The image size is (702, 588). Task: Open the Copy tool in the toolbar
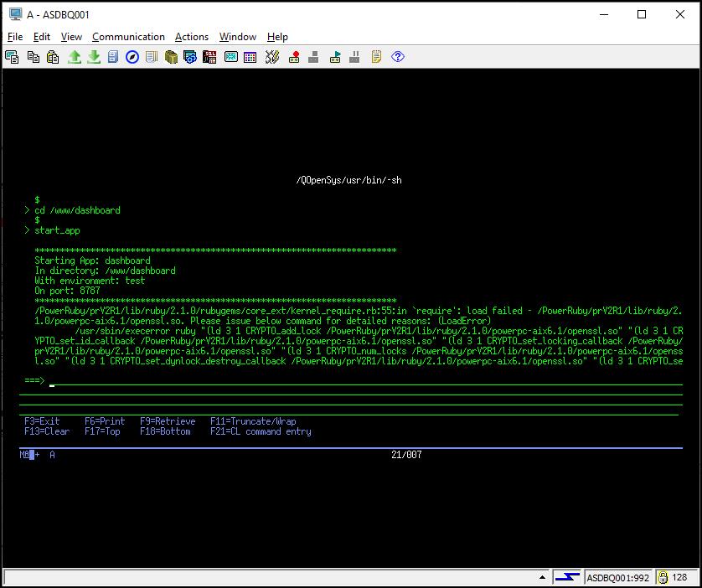click(33, 57)
